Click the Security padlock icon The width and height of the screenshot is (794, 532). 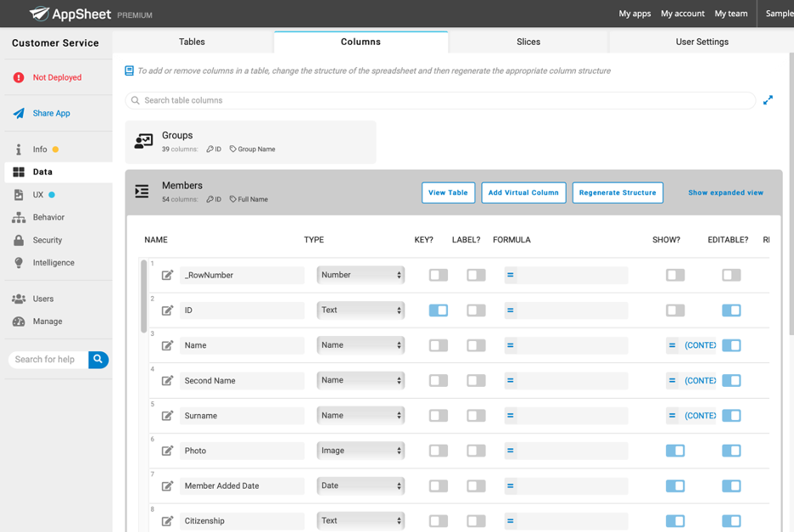19,240
